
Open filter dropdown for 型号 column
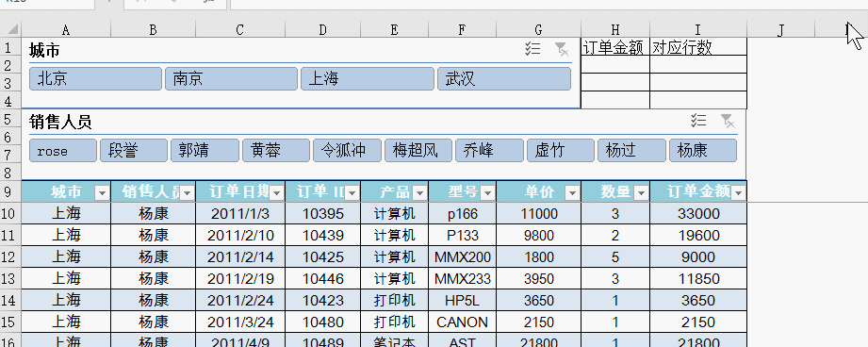[487, 192]
